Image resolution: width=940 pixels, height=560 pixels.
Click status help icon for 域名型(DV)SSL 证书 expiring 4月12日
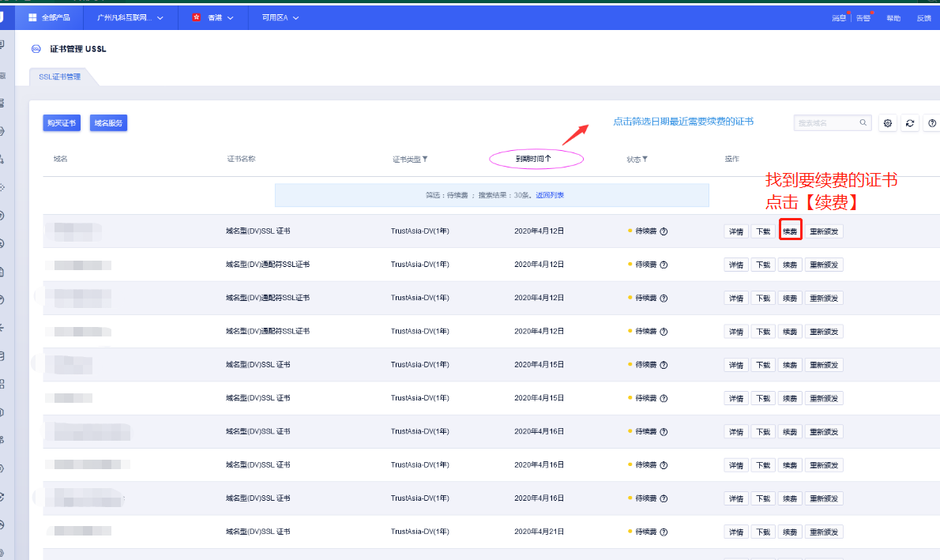[x=664, y=231]
